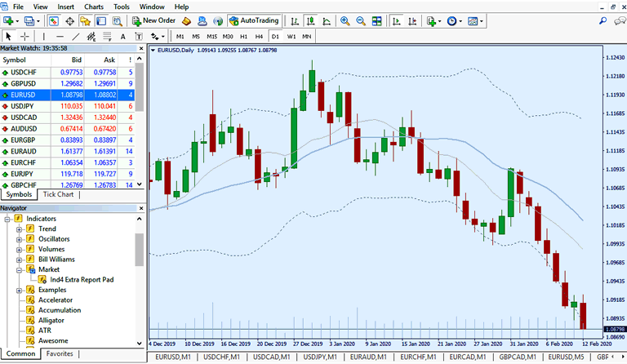Select the GBPUSD row in Market Watch
The width and height of the screenshot is (627, 364).
tap(67, 83)
